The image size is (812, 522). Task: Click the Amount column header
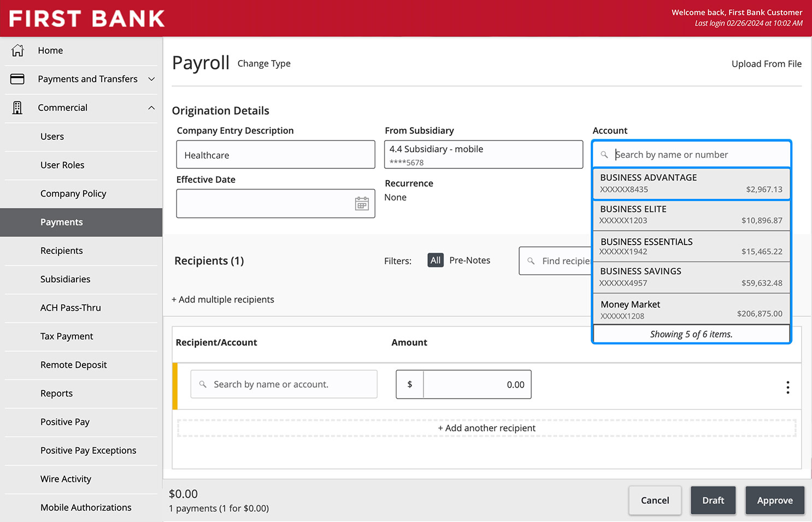pos(409,342)
